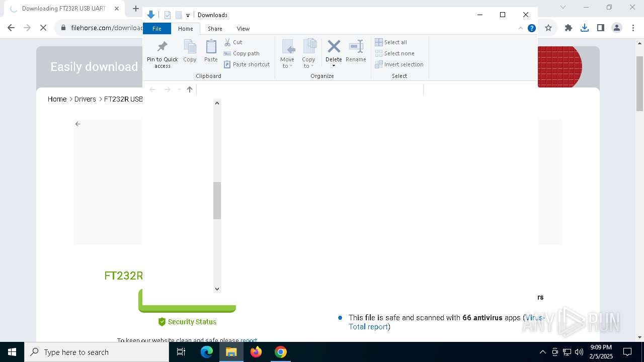Stop loading page in Chrome
Image resolution: width=644 pixels, height=362 pixels.
coord(43,28)
